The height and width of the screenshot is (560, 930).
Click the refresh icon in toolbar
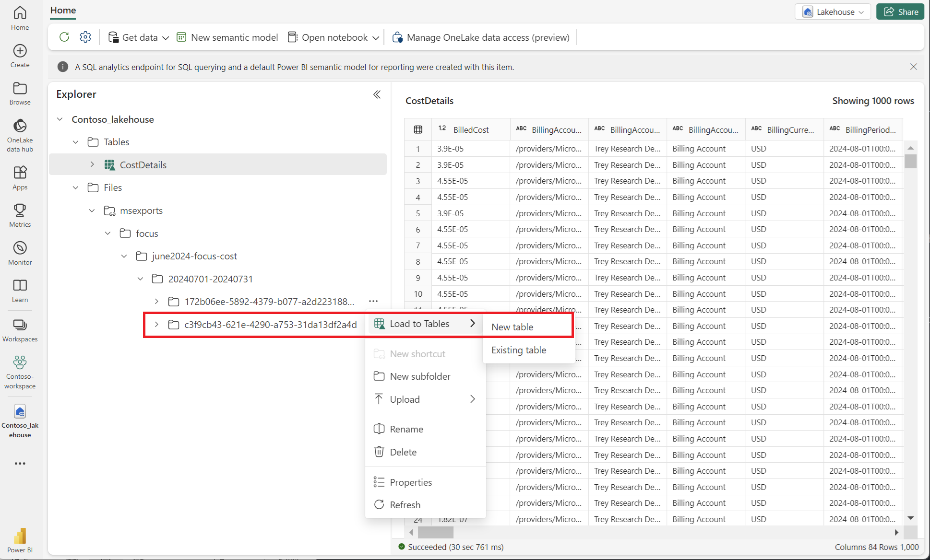[x=64, y=37]
